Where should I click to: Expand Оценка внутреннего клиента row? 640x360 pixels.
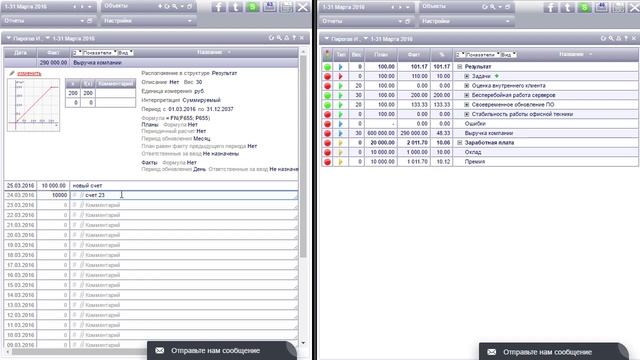467,86
